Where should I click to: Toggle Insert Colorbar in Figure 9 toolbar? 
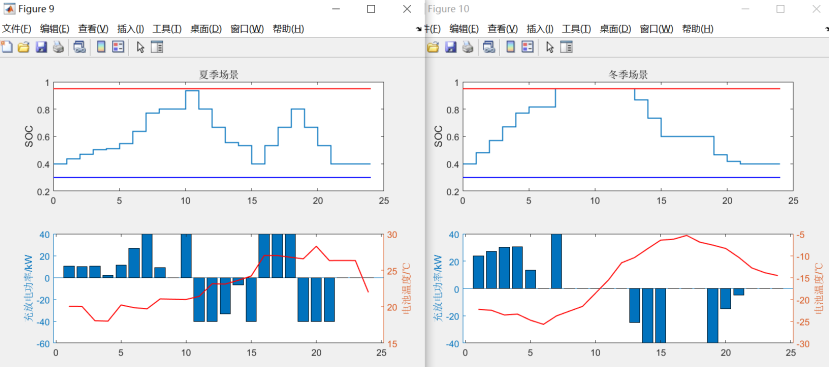pos(101,47)
